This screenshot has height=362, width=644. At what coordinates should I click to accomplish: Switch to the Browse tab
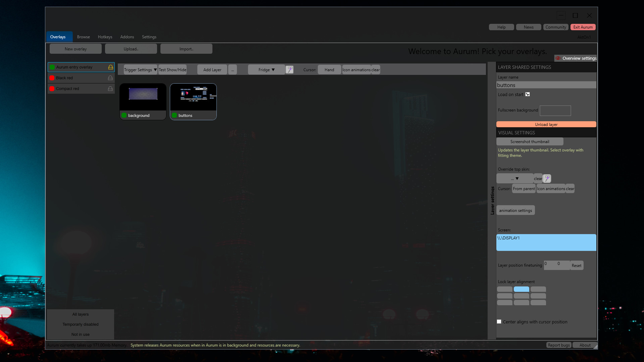(83, 37)
